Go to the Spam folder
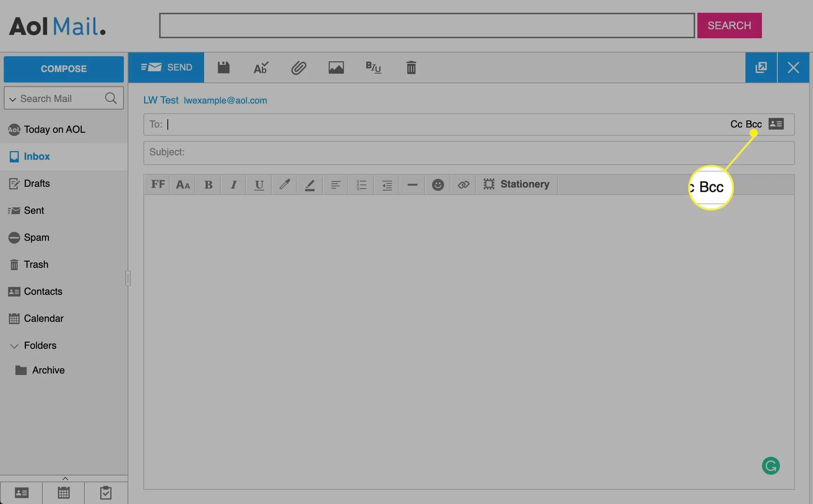 pos(36,237)
